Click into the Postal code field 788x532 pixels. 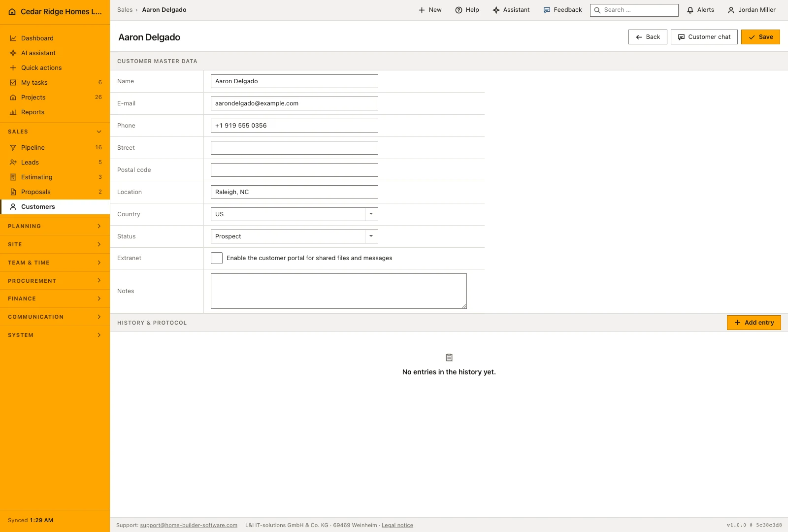click(295, 170)
